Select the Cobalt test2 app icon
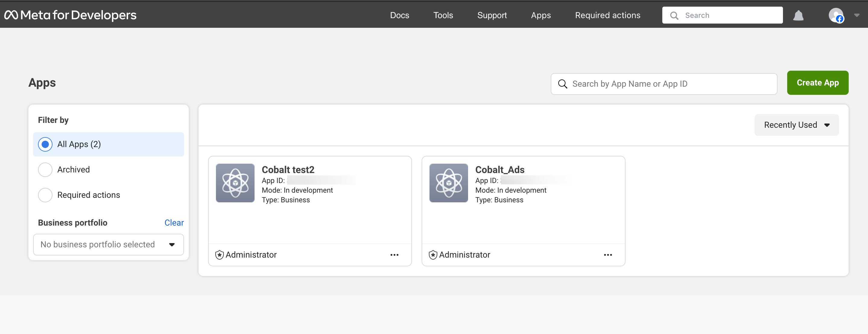 pyautogui.click(x=235, y=183)
